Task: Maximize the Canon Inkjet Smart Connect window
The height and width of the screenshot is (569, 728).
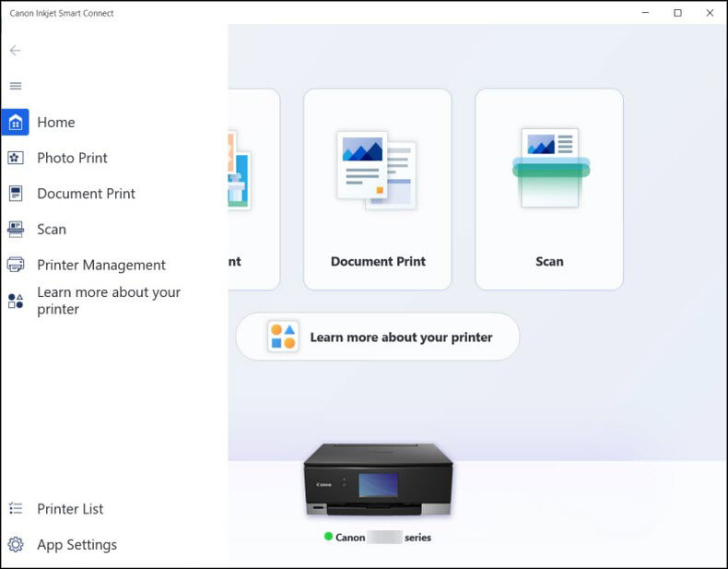Action: click(677, 13)
